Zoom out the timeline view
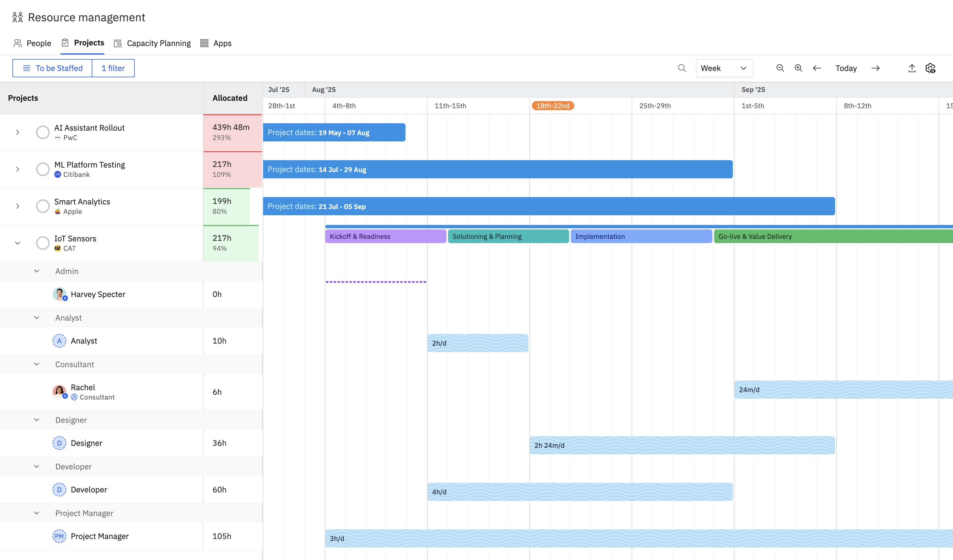The width and height of the screenshot is (953, 560). 780,68
